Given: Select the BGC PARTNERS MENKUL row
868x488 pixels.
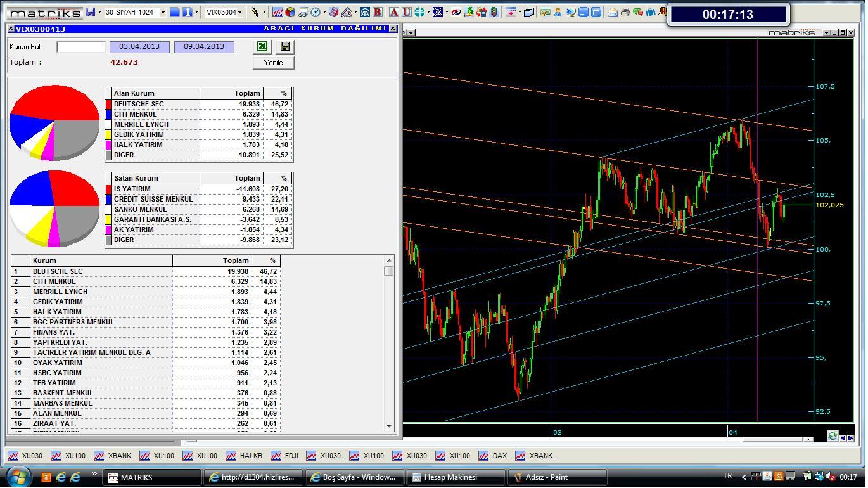Looking at the screenshot, I should point(146,322).
